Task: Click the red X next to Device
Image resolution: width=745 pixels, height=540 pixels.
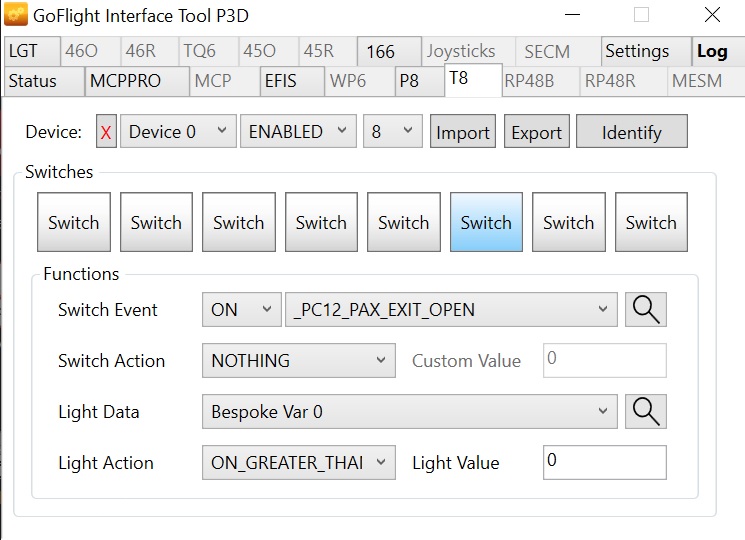Action: 106,132
